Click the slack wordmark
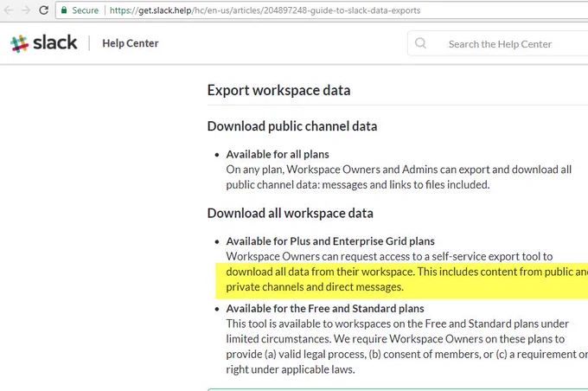 [55, 42]
